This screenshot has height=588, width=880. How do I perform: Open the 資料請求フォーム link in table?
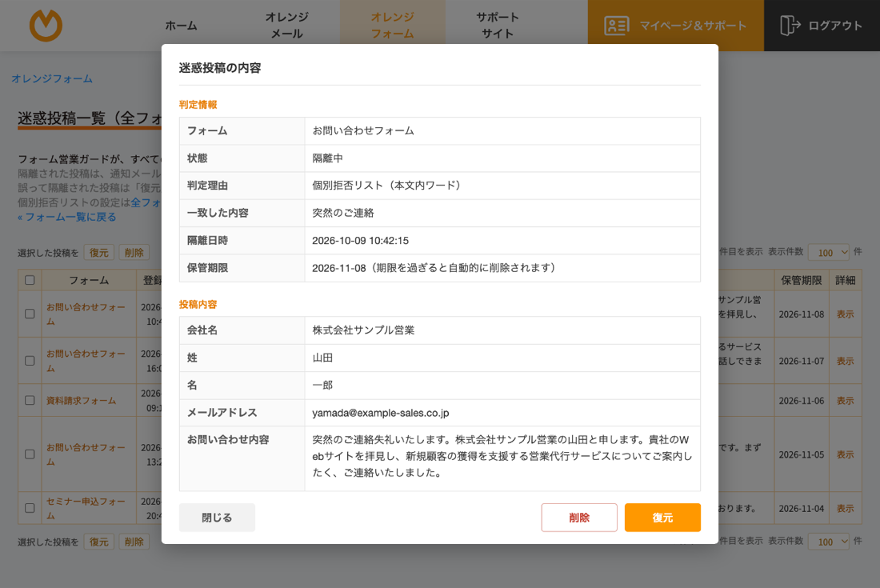click(x=82, y=401)
